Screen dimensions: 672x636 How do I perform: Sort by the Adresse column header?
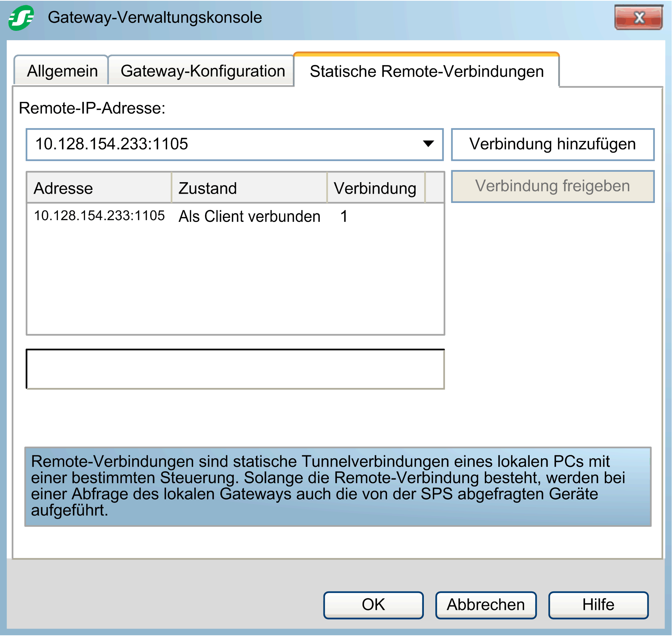pyautogui.click(x=99, y=188)
